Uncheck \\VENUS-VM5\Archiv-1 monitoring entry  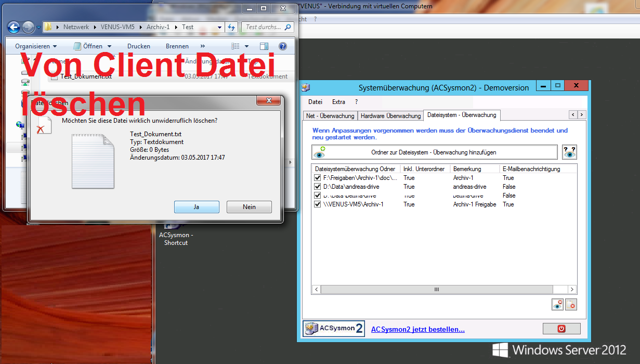coord(318,204)
